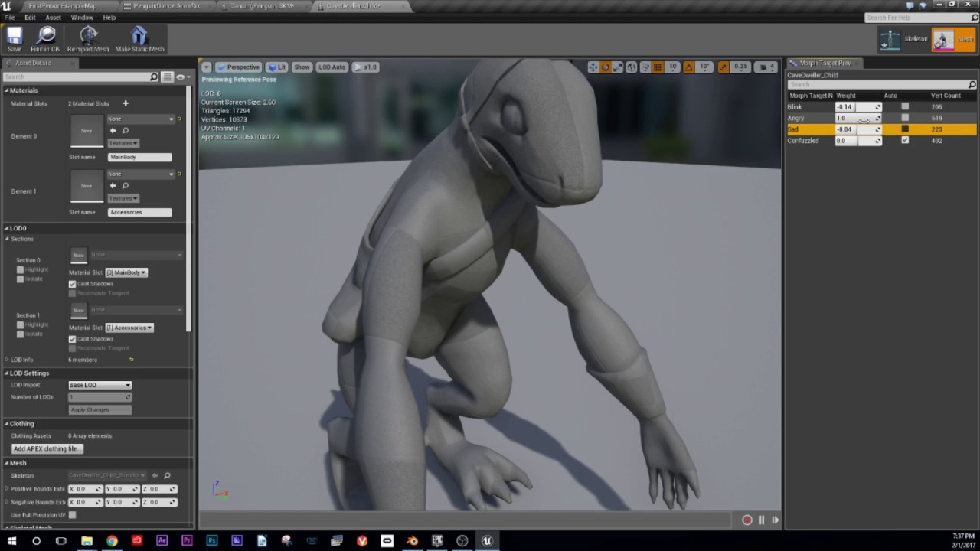Click the Show button in viewport
Screen dimensions: 980x551
302,67
